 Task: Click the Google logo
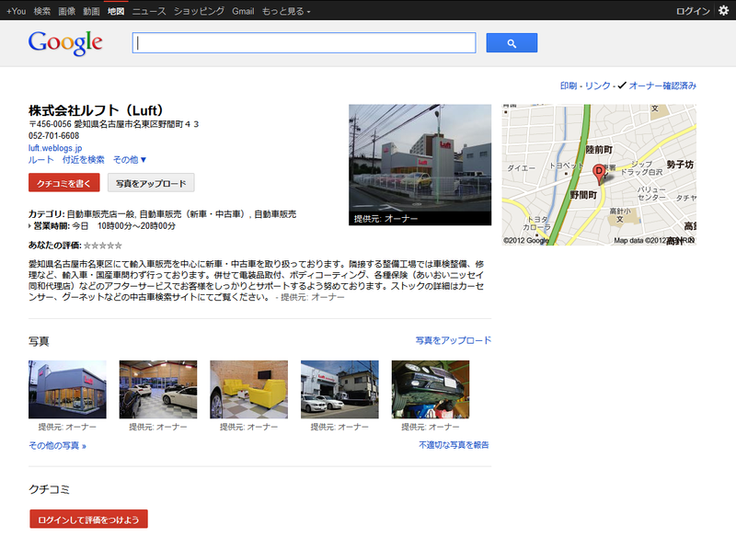tap(65, 43)
